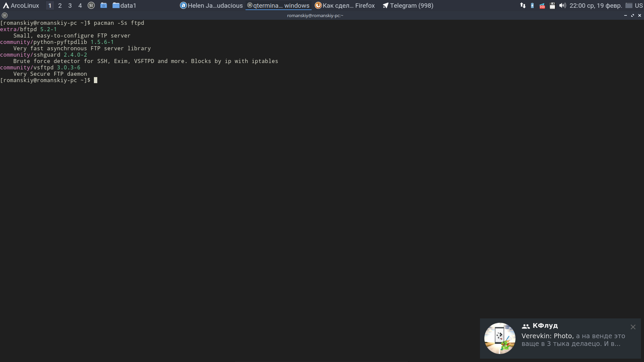The height and width of the screenshot is (362, 644).
Task: Click the extra/bftpd 5.2-1 line
Action: (29, 29)
